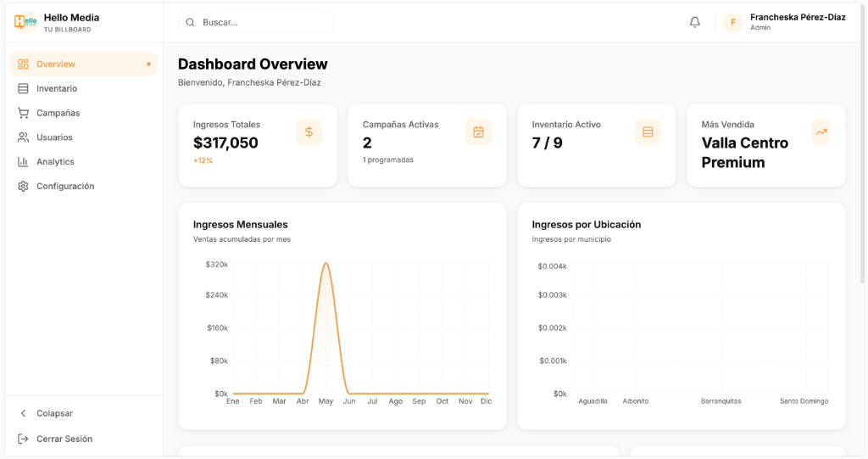Open the Analytics section
This screenshot has height=459, width=868.
[84, 162]
